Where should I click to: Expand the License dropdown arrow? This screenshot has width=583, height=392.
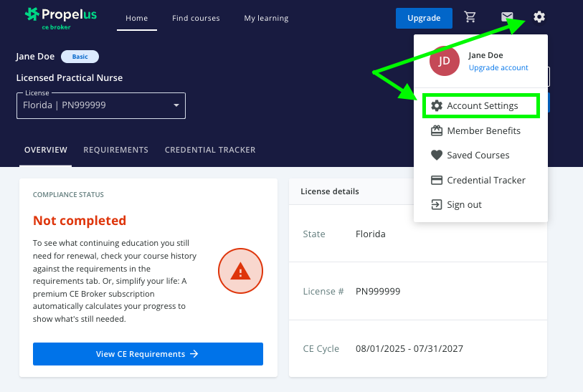(x=176, y=106)
